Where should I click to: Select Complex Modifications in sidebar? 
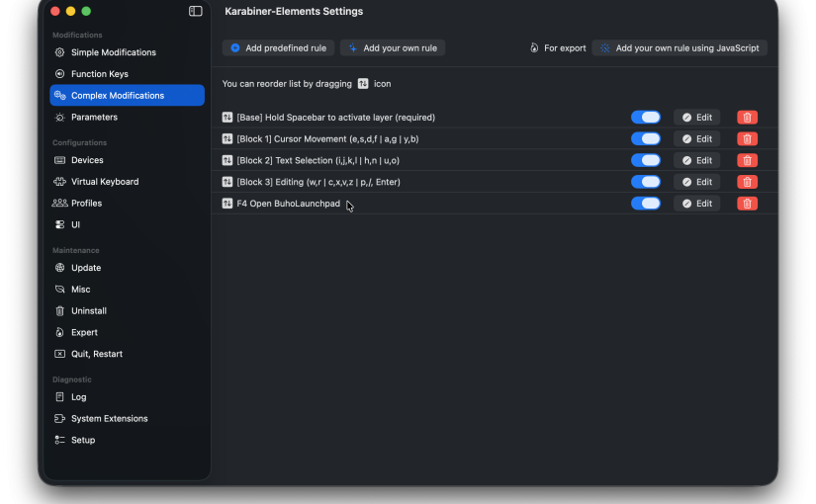click(x=127, y=95)
